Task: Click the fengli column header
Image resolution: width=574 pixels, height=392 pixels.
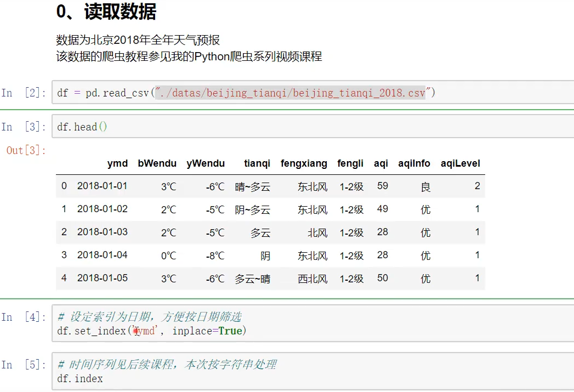Action: pyautogui.click(x=350, y=163)
